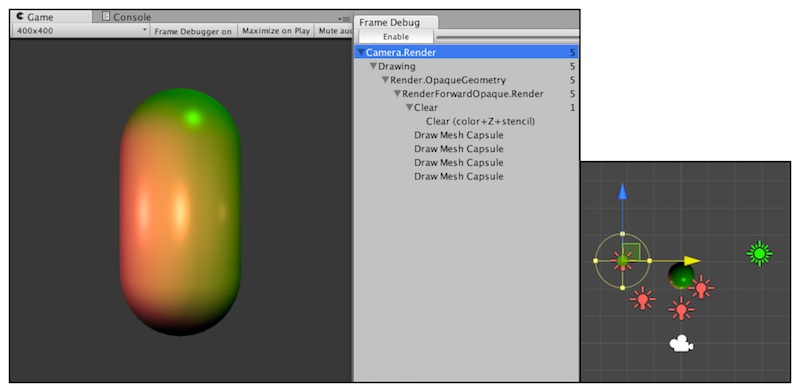800x392 pixels.
Task: Toggle Maximize on Play
Action: coord(276,31)
